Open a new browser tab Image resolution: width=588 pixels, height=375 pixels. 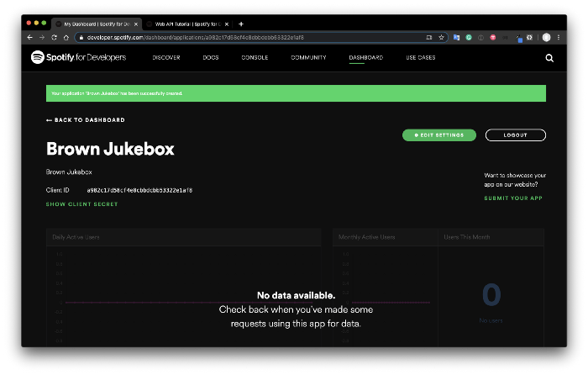pyautogui.click(x=241, y=24)
